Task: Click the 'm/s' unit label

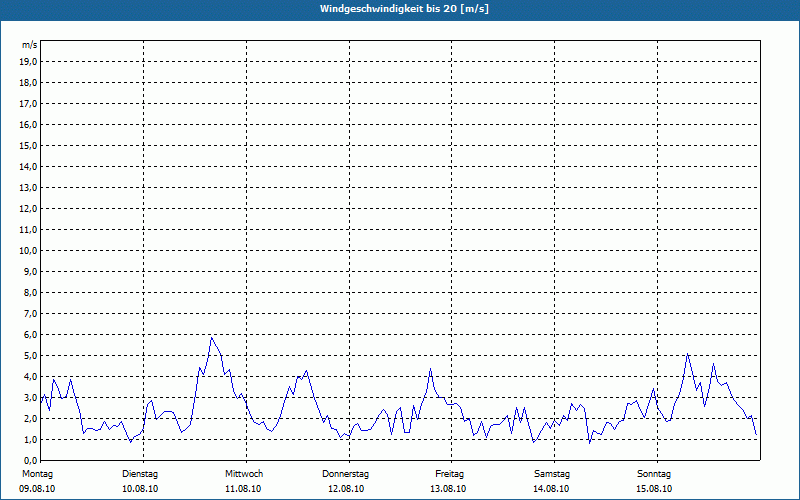Action: (29, 45)
